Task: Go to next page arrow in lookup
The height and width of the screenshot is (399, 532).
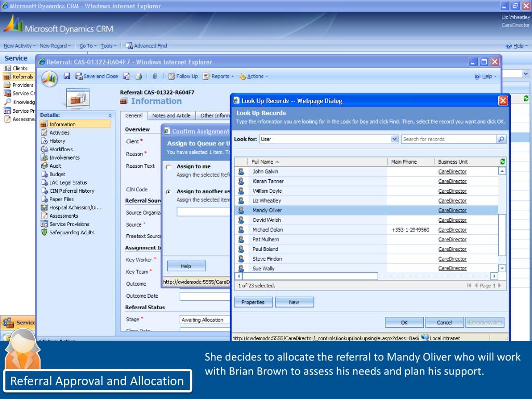Action: pyautogui.click(x=500, y=286)
